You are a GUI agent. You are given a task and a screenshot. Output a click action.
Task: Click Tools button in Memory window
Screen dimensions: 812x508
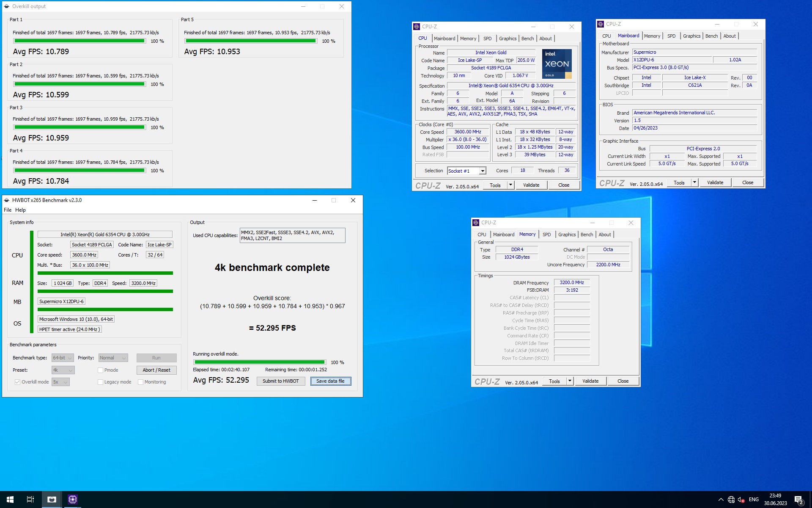point(554,381)
